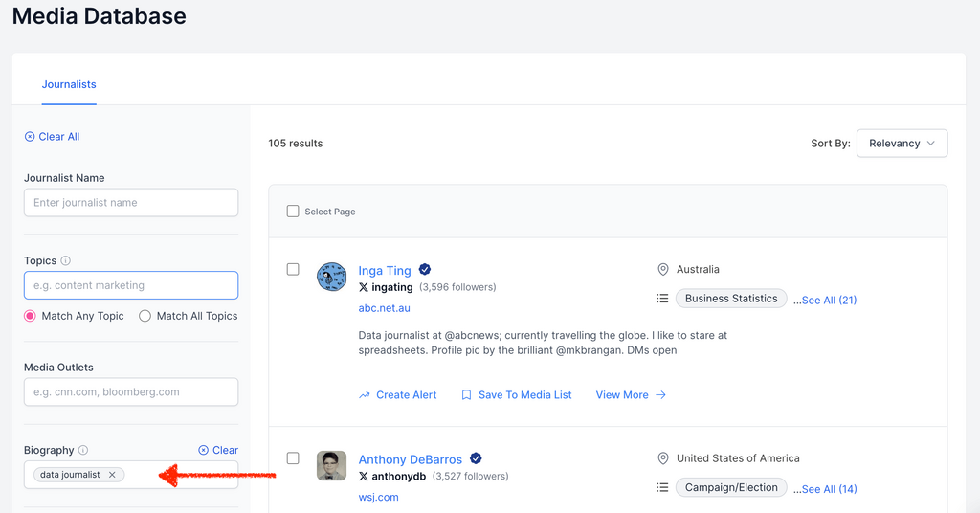Select Match Any Topic radio option
This screenshot has width=980, height=513.
tap(31, 316)
